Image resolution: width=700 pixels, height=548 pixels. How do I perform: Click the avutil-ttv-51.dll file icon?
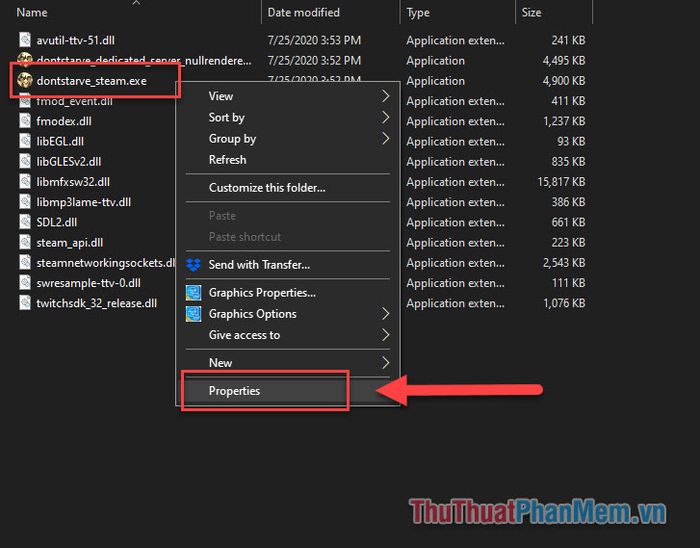pyautogui.click(x=25, y=40)
